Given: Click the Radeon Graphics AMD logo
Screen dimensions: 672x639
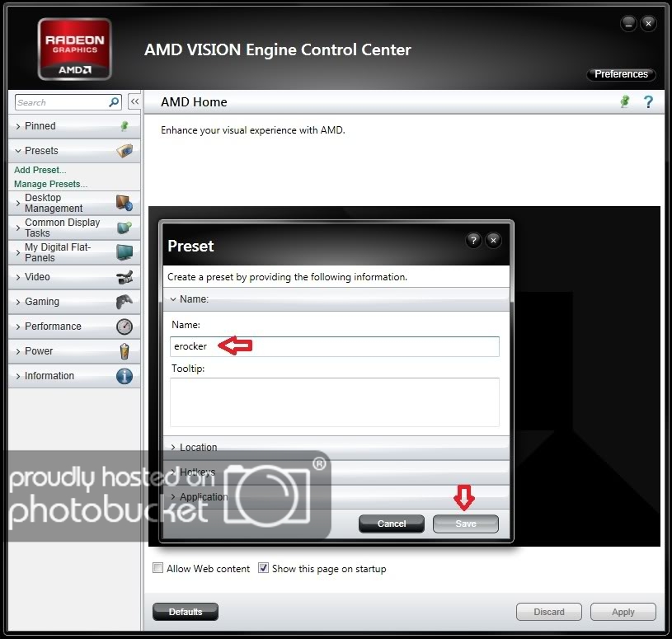Looking at the screenshot, I should point(74,49).
